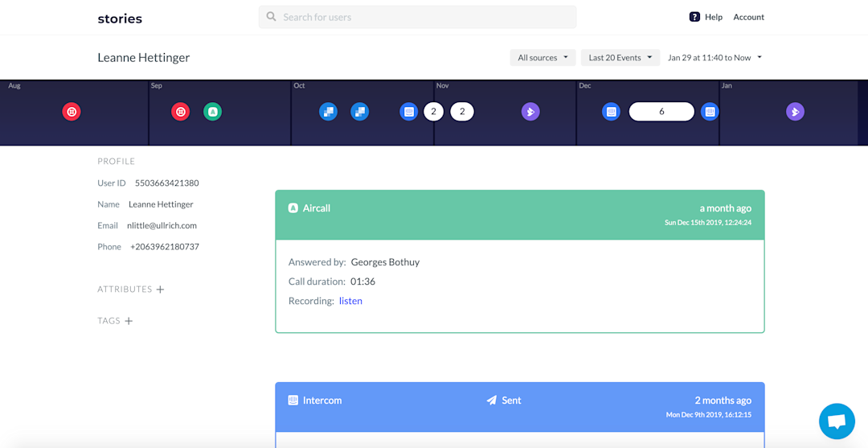Image resolution: width=868 pixels, height=448 pixels.
Task: Click the User ID value 5503663421380
Action: pos(166,183)
